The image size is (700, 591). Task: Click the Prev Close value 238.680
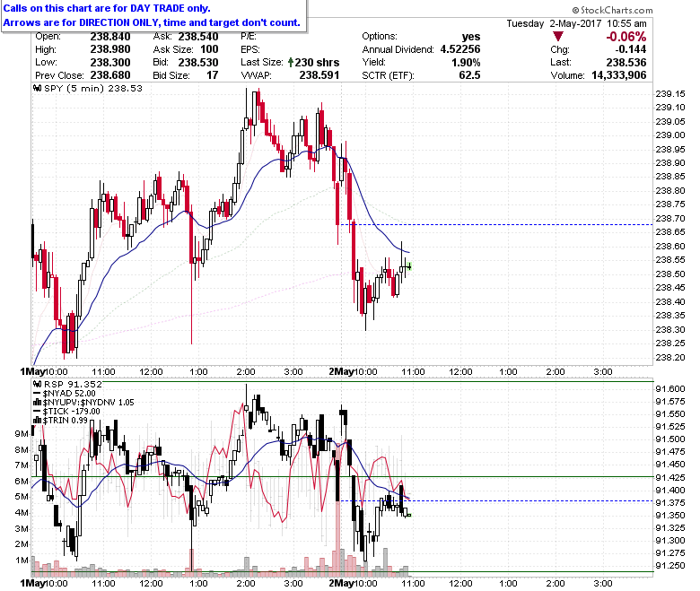point(110,75)
